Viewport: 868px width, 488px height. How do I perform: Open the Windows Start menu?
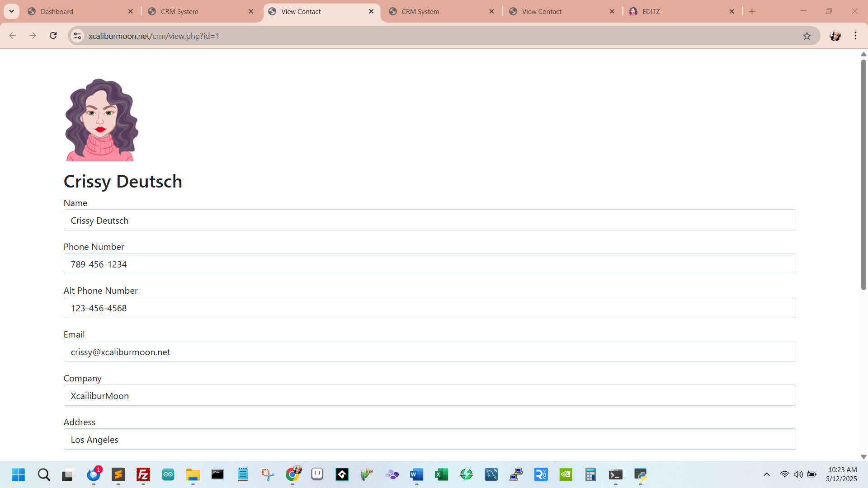tap(19, 474)
